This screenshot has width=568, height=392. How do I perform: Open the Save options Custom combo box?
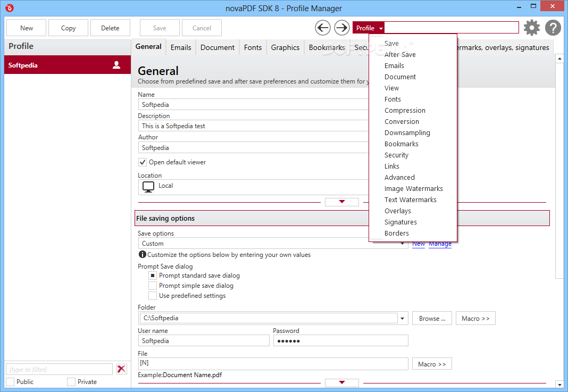(272, 244)
